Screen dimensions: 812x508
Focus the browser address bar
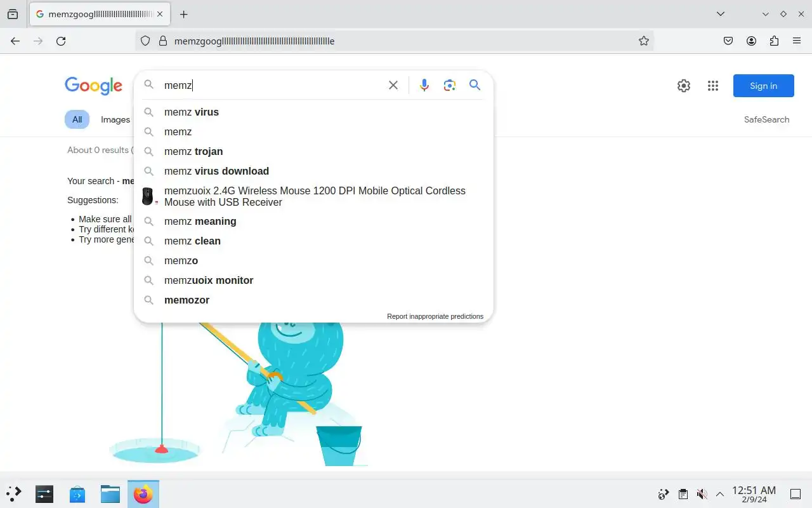pyautogui.click(x=393, y=41)
